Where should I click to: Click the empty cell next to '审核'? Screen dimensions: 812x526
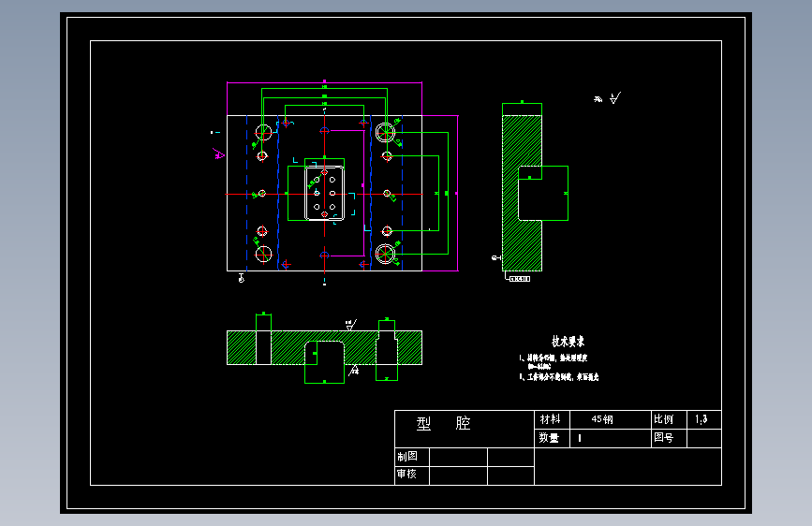coord(458,475)
